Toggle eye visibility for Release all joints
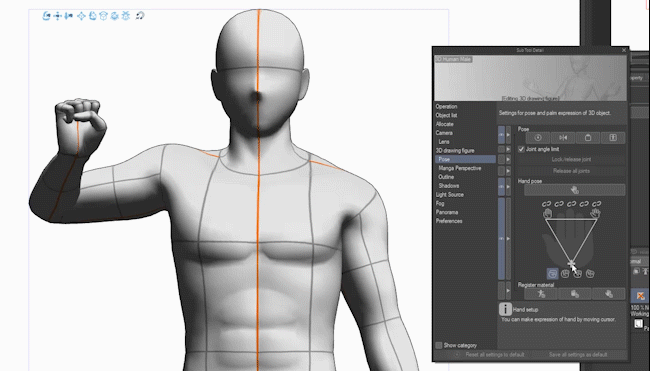Screen dimensions: 650x371 501,171
